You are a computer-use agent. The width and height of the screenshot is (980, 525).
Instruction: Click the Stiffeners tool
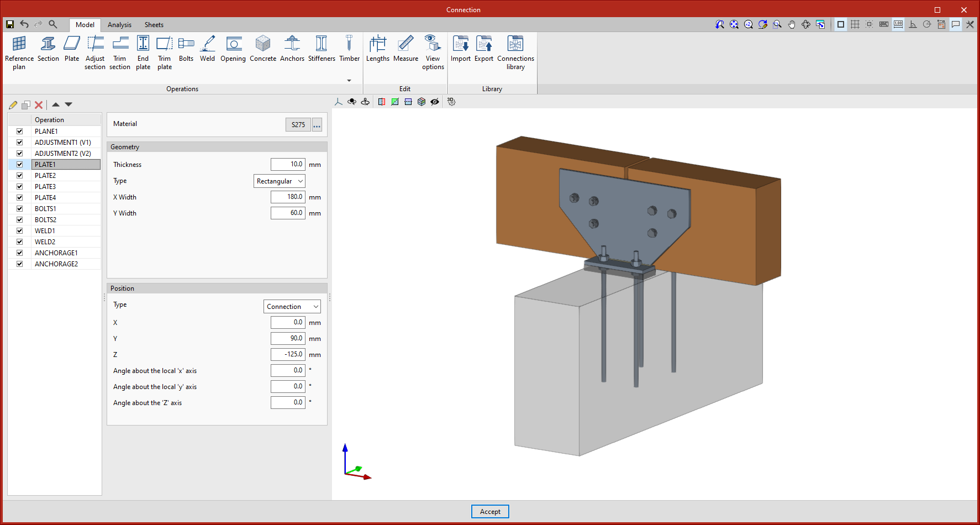click(x=321, y=50)
